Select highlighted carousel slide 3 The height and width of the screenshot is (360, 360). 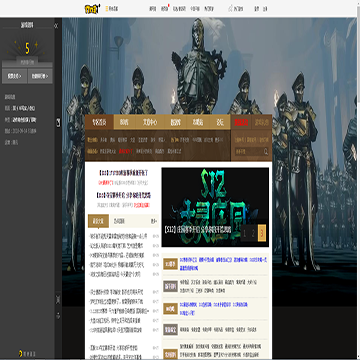tap(262, 233)
